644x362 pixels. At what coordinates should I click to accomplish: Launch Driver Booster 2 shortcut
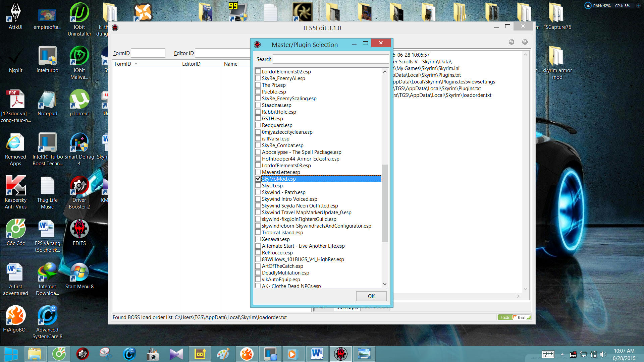pos(79,192)
